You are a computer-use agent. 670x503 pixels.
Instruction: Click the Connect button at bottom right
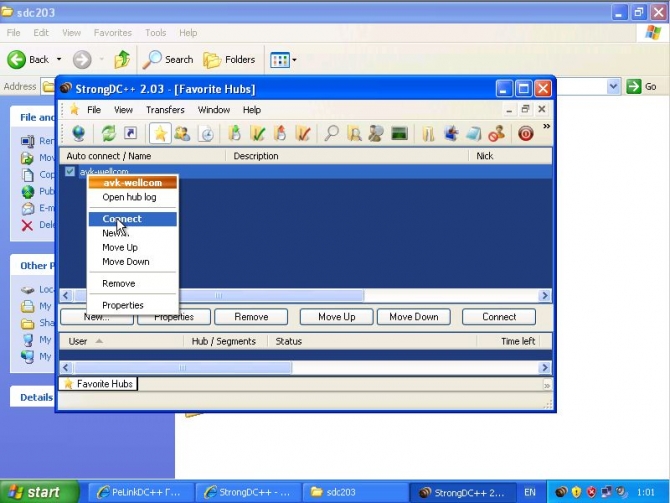(x=499, y=317)
